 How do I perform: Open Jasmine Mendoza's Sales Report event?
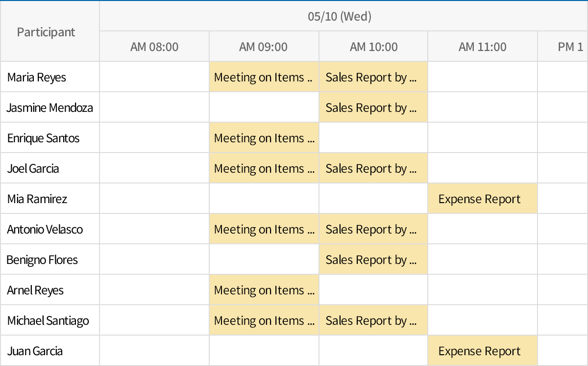pos(373,107)
